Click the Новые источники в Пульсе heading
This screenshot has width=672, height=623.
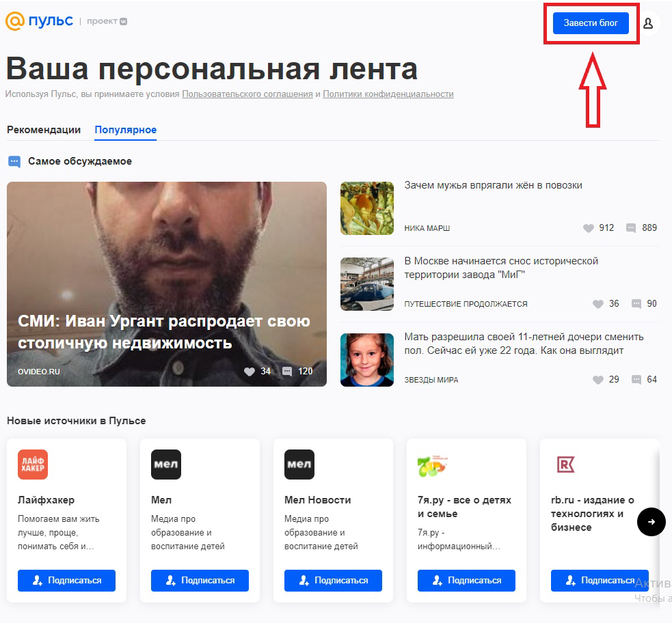click(x=77, y=421)
